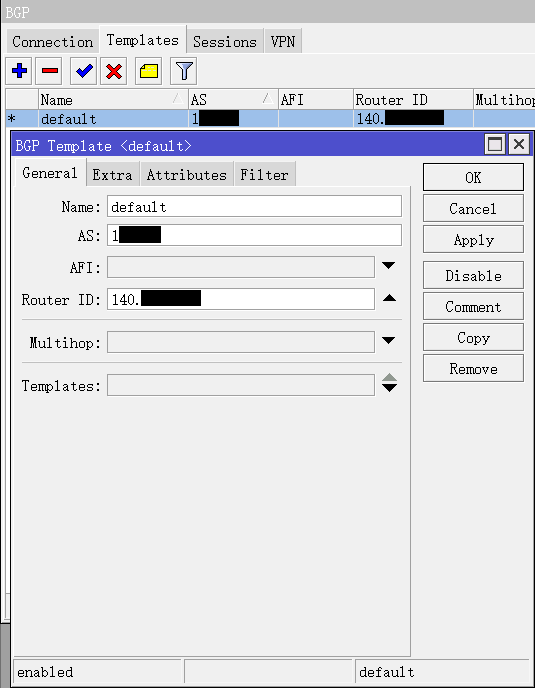Click the blue checkmark enable icon

(83, 71)
